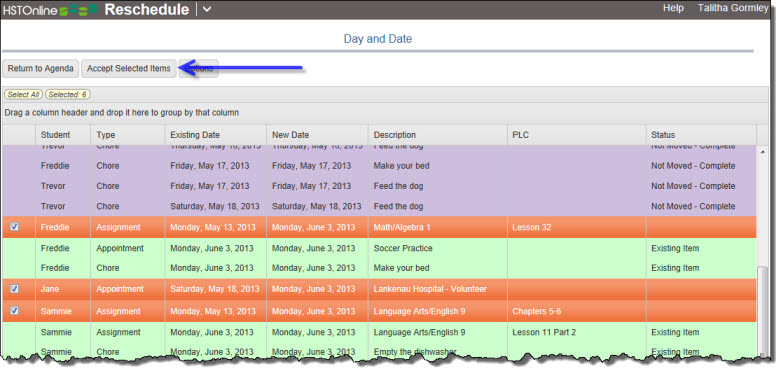Sort by PLC column header
This screenshot has width=776, height=368.
(577, 135)
